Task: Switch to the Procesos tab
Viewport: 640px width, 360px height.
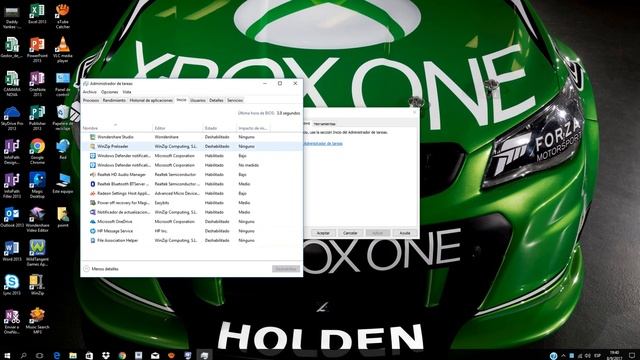Action: [x=91, y=100]
